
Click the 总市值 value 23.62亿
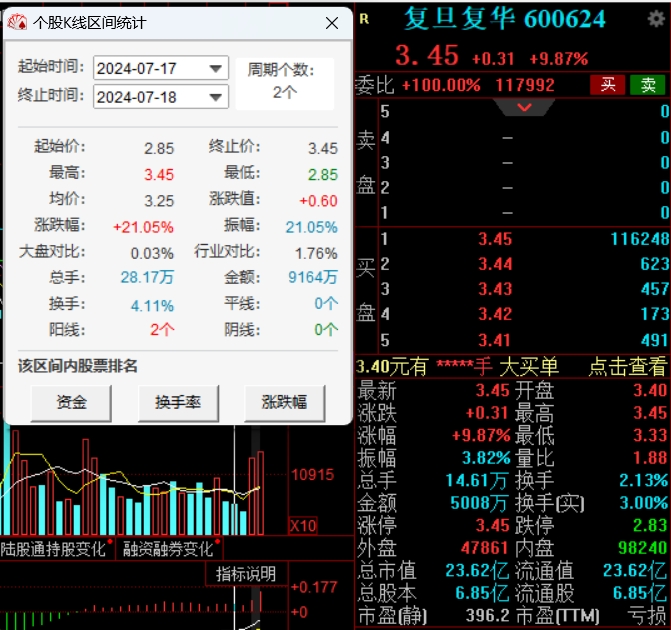(x=477, y=571)
